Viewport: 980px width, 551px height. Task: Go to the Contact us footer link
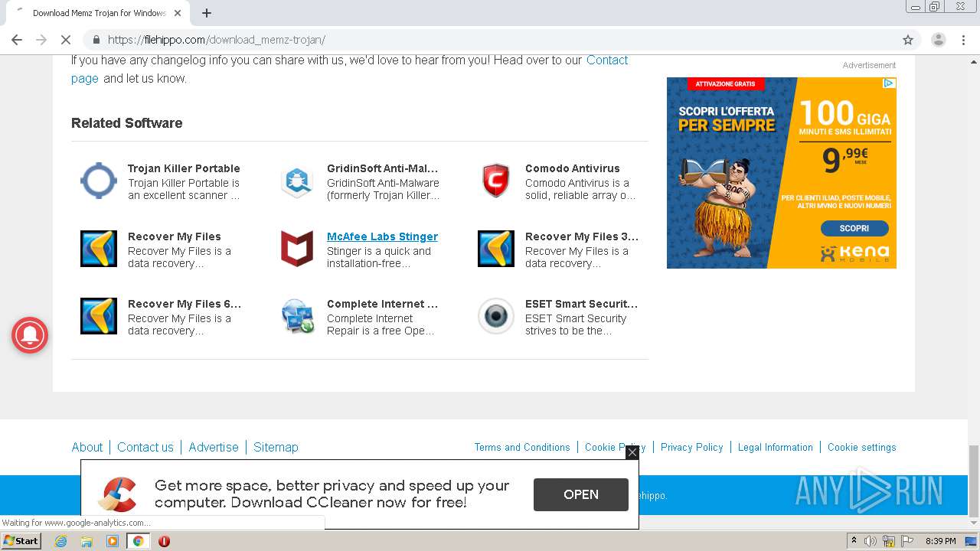click(145, 447)
